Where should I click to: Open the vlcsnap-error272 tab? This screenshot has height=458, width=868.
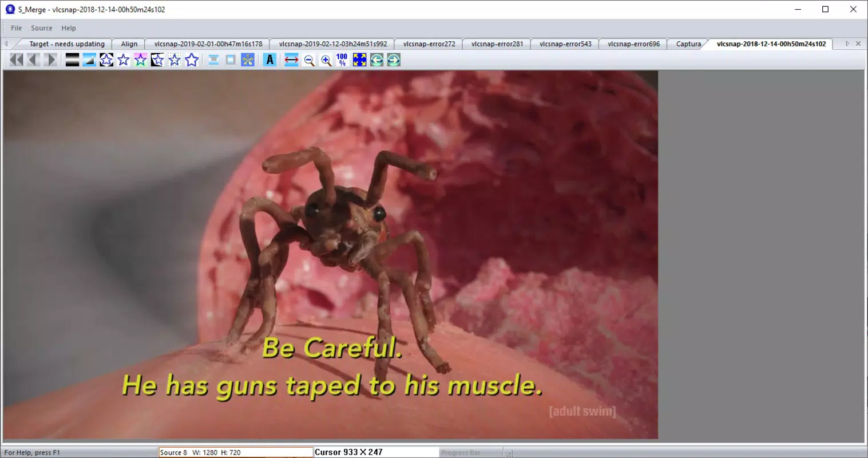tap(429, 44)
